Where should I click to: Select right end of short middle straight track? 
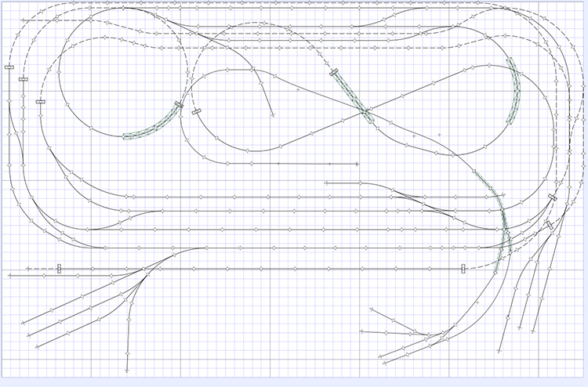coord(357,164)
